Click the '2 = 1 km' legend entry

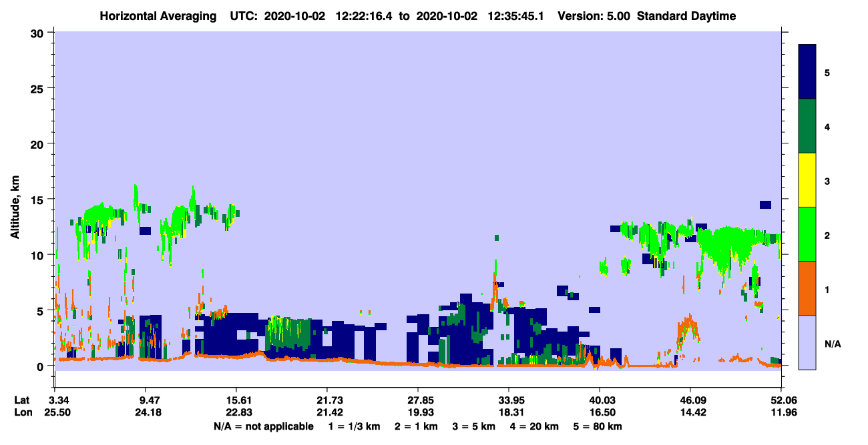tap(417, 426)
